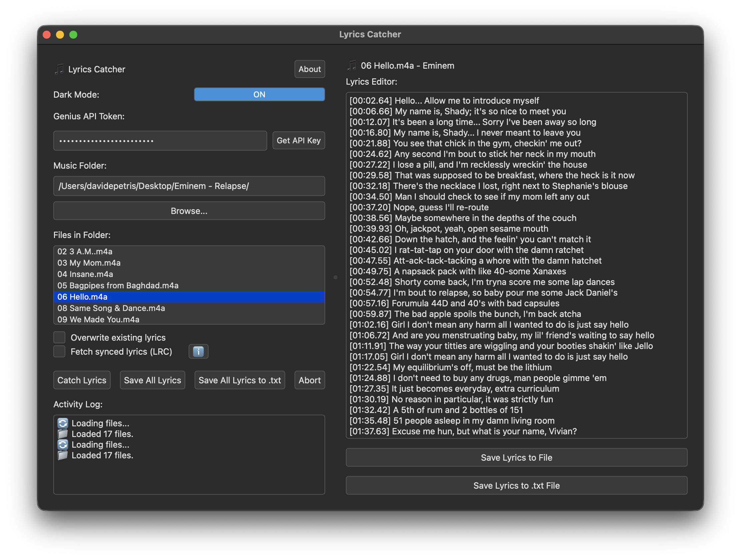Enable Overwrite existing lyrics
Screen dimensions: 741x560
59,337
